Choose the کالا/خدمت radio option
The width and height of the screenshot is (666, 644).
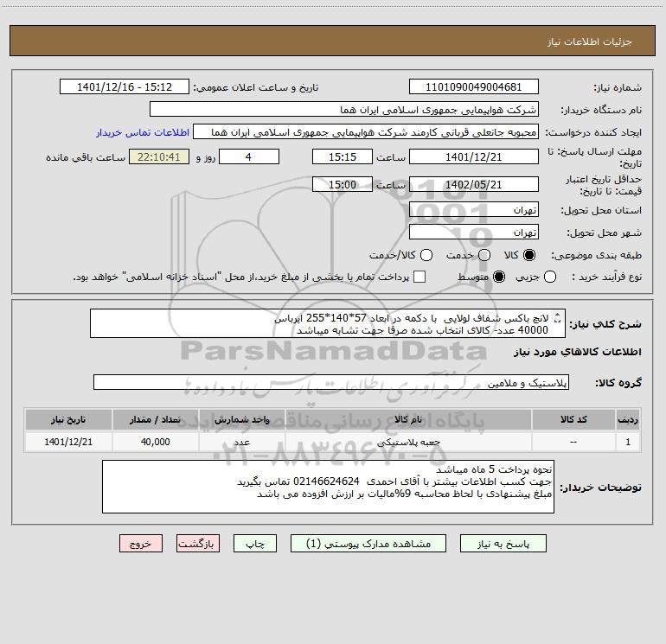point(426,255)
